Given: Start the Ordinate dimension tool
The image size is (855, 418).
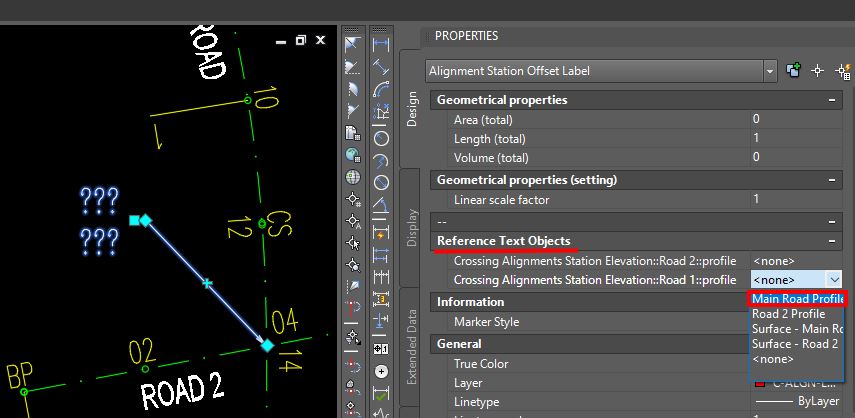Looking at the screenshot, I should (x=381, y=112).
